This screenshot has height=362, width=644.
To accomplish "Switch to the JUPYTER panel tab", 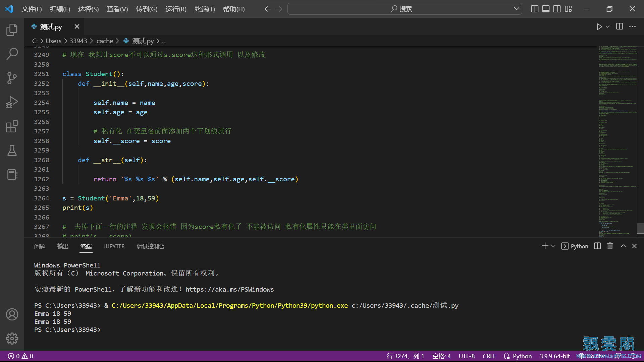I will (x=114, y=246).
